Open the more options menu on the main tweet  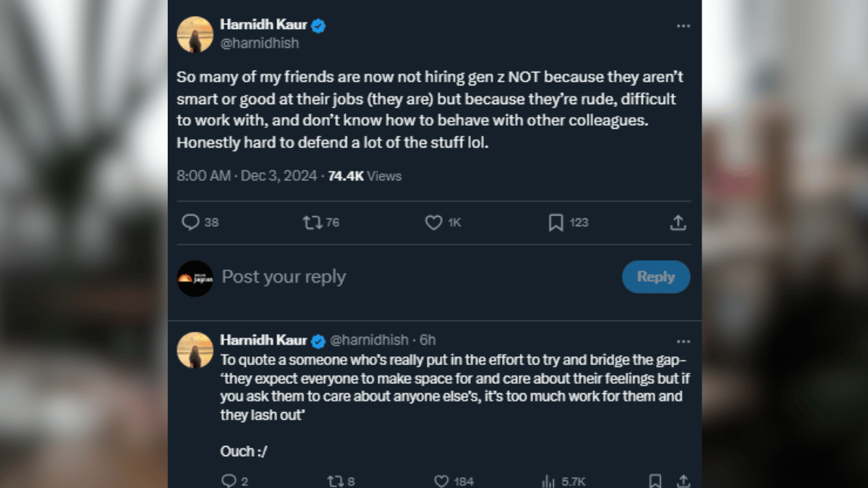click(x=684, y=26)
